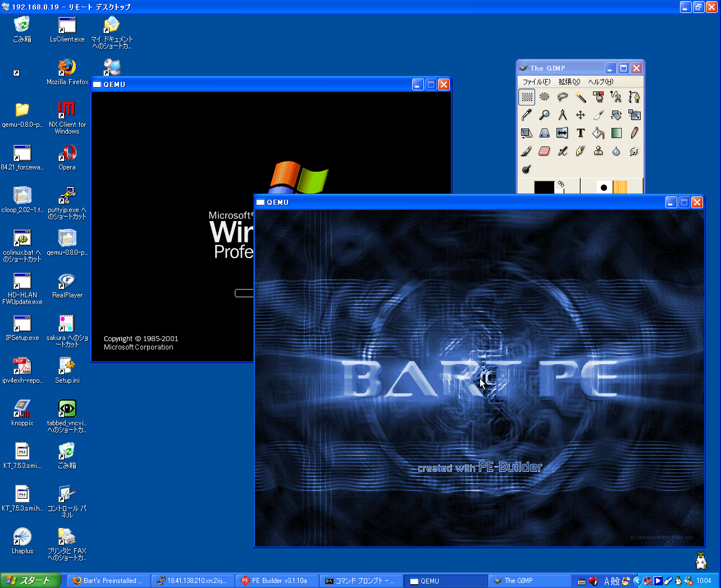Viewport: 721px width, 588px height.
Task: Select GIMP Rectangle Select tool
Action: coord(527,97)
